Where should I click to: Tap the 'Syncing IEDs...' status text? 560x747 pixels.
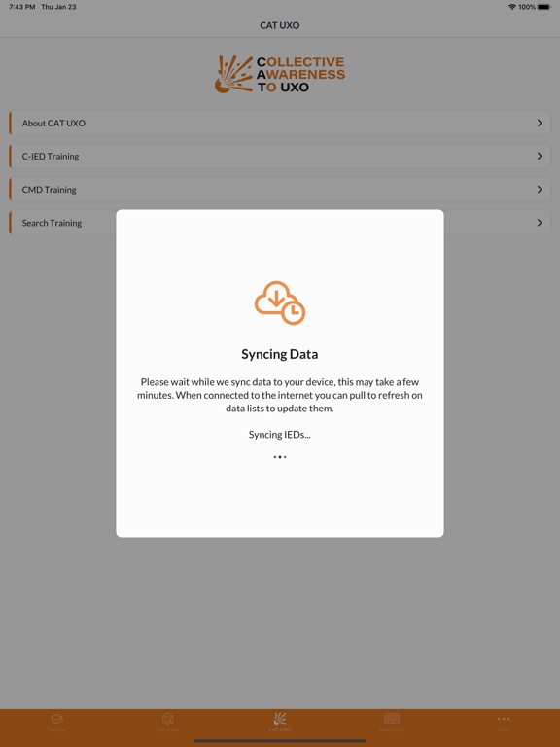tap(280, 435)
